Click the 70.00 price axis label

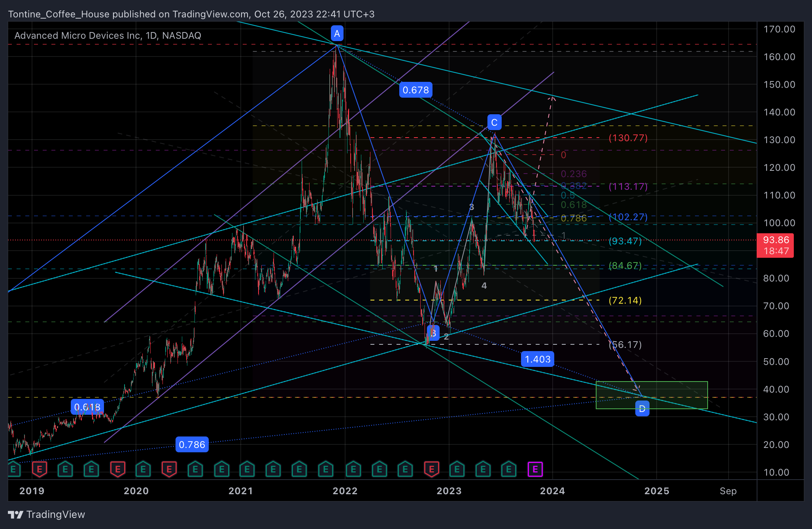click(776, 306)
